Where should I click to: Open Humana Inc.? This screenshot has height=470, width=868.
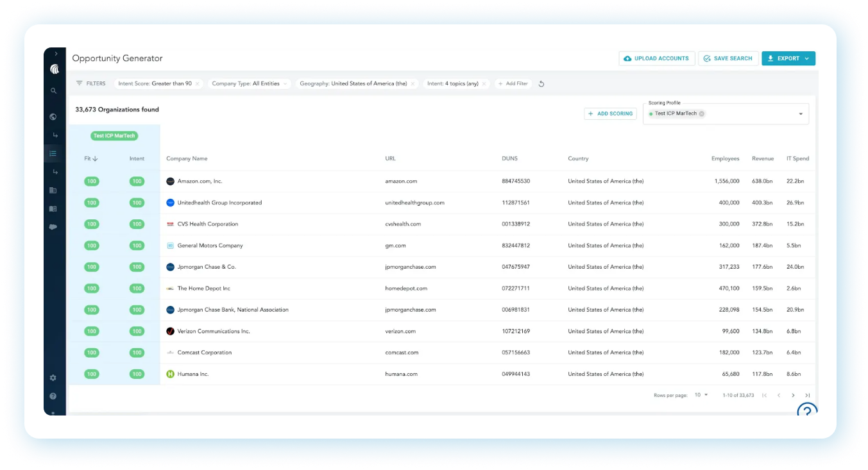pyautogui.click(x=193, y=374)
